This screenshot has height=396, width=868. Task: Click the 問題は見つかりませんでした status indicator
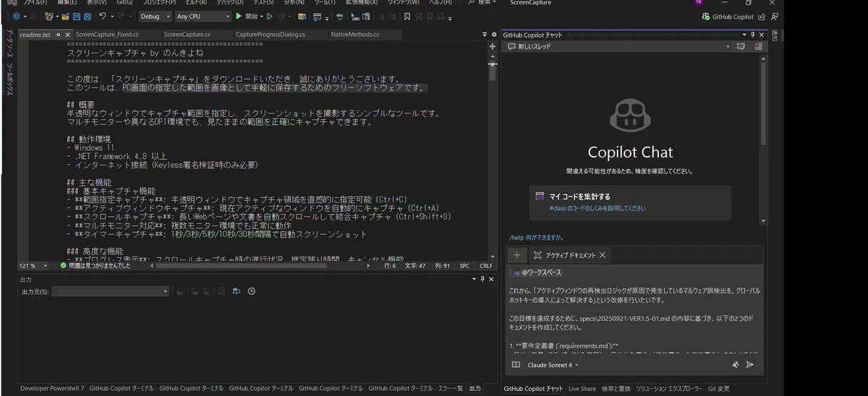pos(95,266)
